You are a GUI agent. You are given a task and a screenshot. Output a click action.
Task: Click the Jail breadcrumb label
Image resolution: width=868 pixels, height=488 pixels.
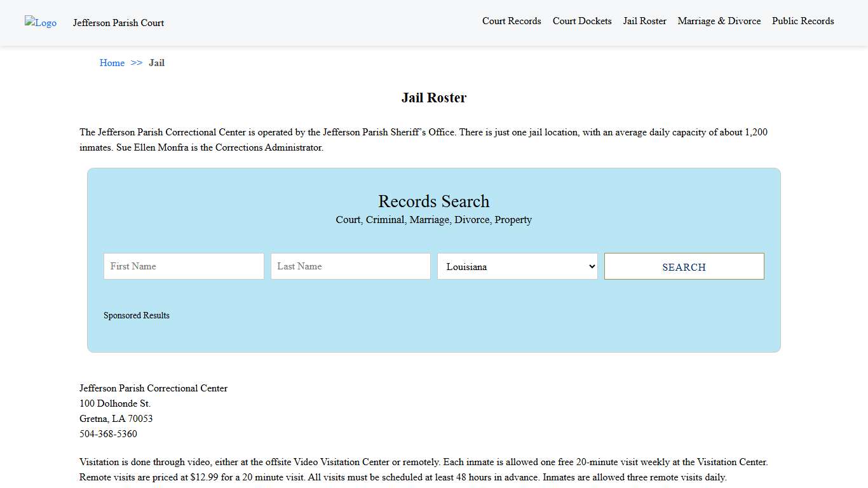[156, 63]
